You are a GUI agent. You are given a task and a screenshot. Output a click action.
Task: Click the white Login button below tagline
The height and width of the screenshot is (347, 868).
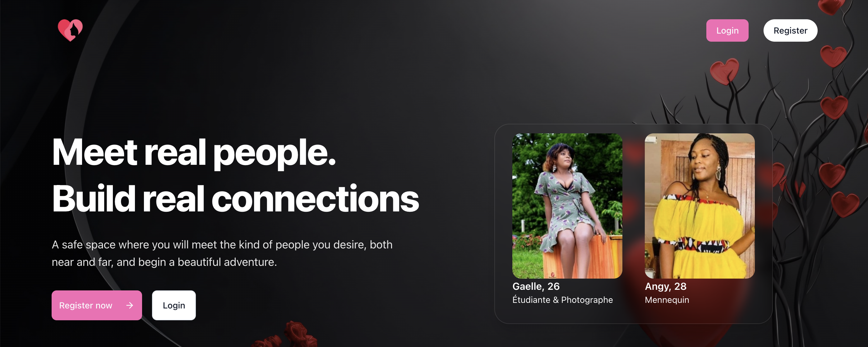click(174, 305)
